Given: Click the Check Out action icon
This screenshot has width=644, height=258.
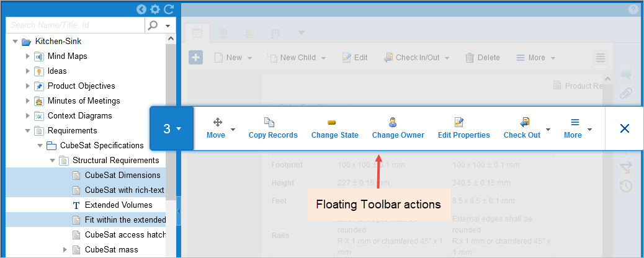Looking at the screenshot, I should click(524, 122).
